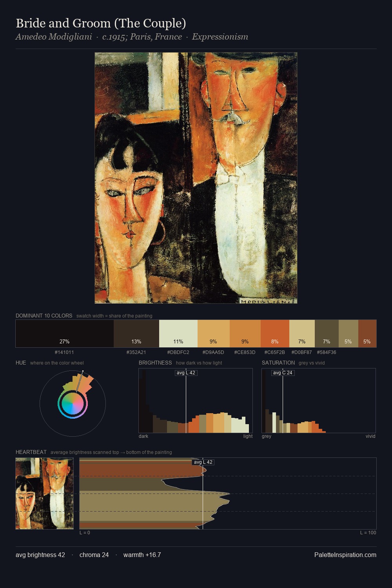Click the hex code #C65F2B
392x588 pixels.
click(x=275, y=352)
